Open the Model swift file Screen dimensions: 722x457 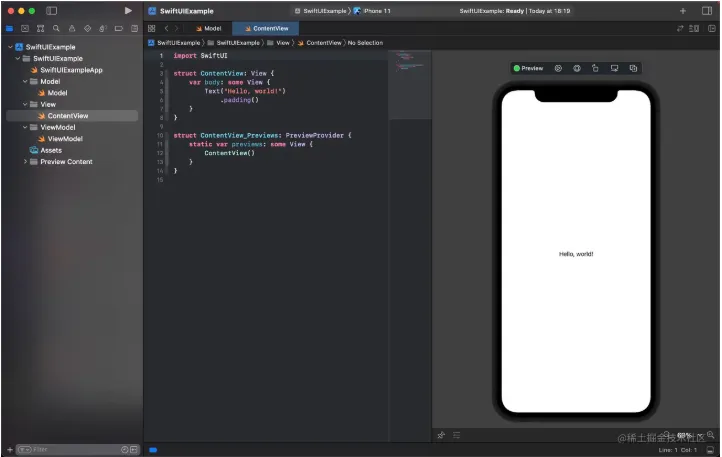click(x=52, y=93)
